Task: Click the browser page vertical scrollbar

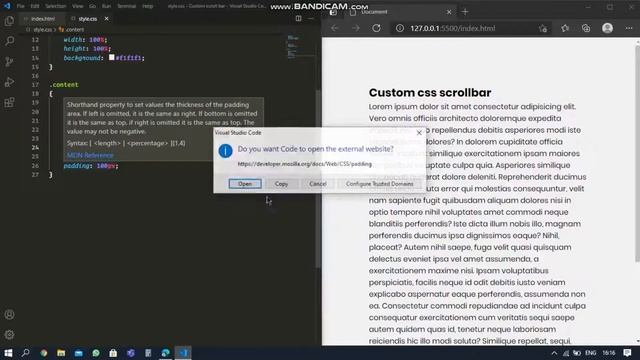Action: click(637, 153)
